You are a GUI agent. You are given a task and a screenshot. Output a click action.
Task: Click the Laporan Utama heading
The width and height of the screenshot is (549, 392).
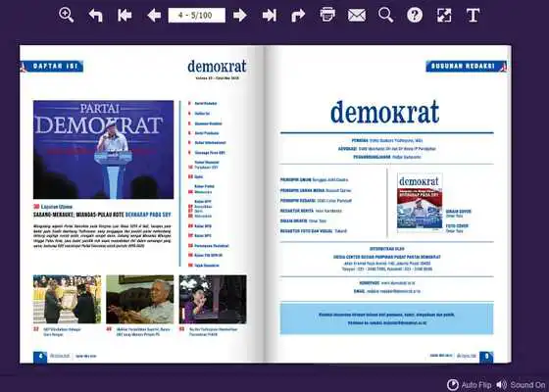click(x=57, y=207)
